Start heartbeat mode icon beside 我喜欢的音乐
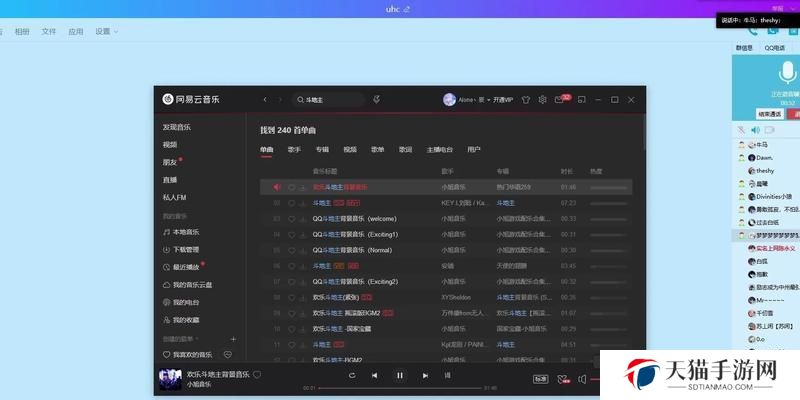 (x=228, y=355)
